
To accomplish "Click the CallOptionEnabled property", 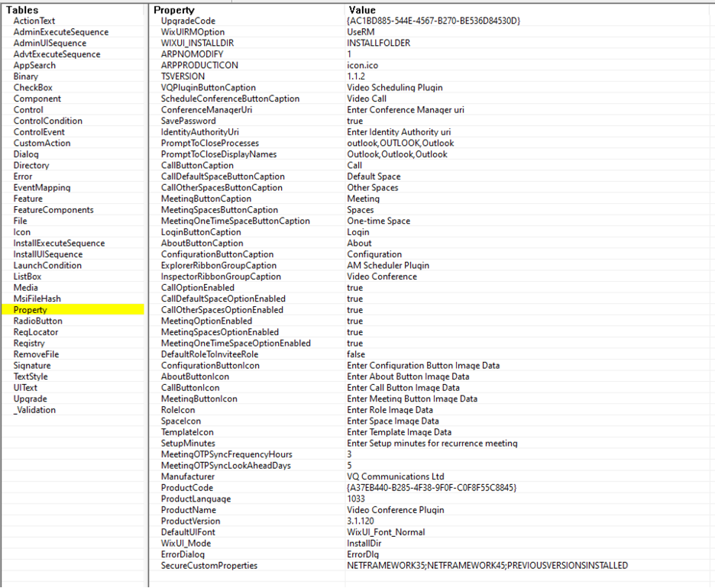I will (197, 288).
